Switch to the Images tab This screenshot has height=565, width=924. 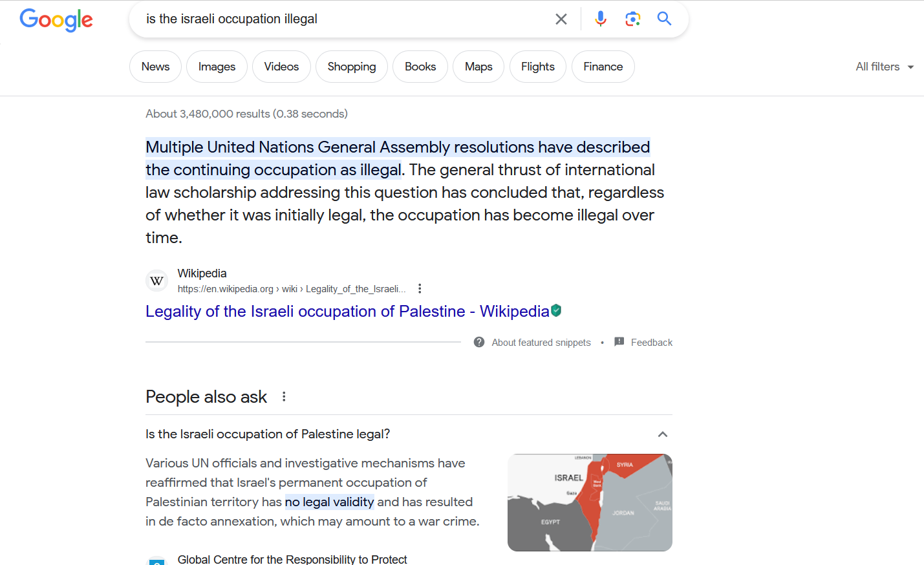click(217, 67)
